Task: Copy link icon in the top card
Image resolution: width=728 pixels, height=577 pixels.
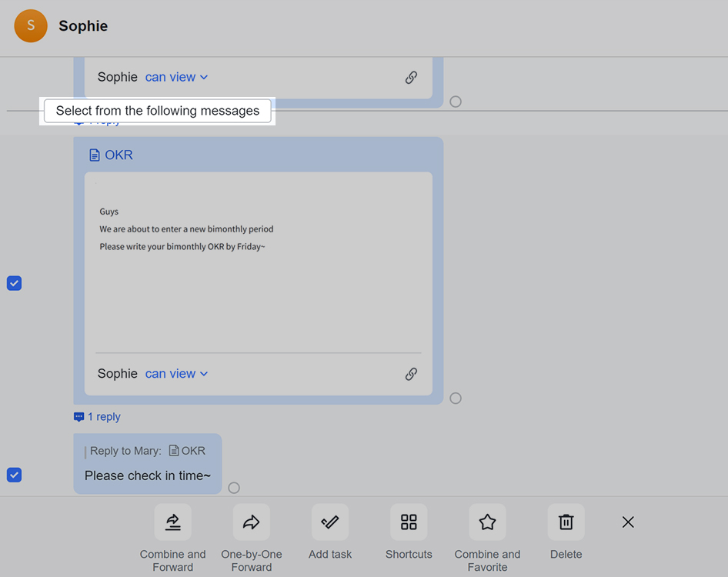Action: tap(411, 77)
